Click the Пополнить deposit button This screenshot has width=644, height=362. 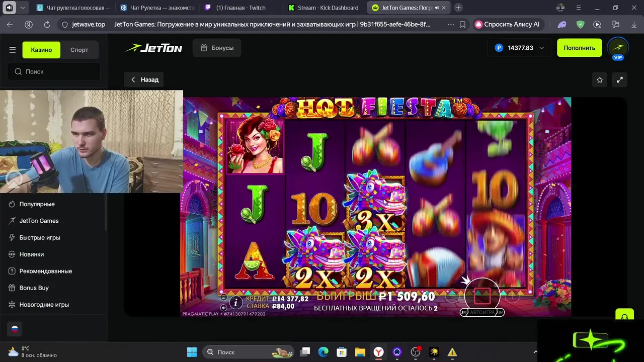tap(579, 48)
